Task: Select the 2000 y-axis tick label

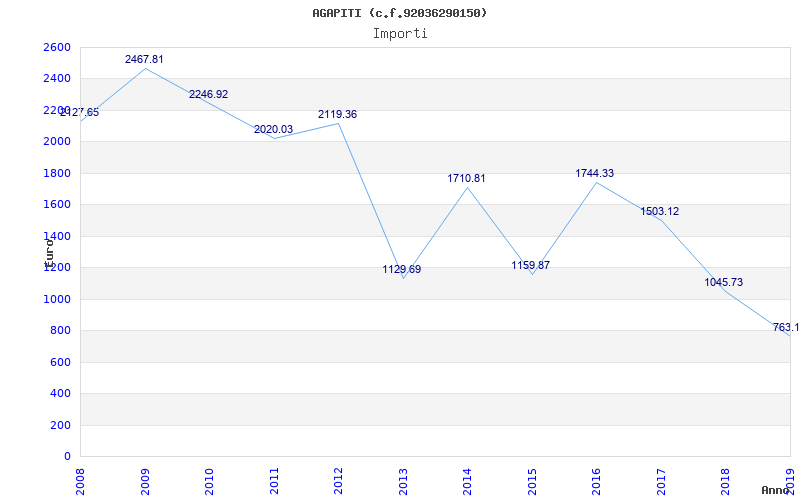Action: click(x=57, y=141)
